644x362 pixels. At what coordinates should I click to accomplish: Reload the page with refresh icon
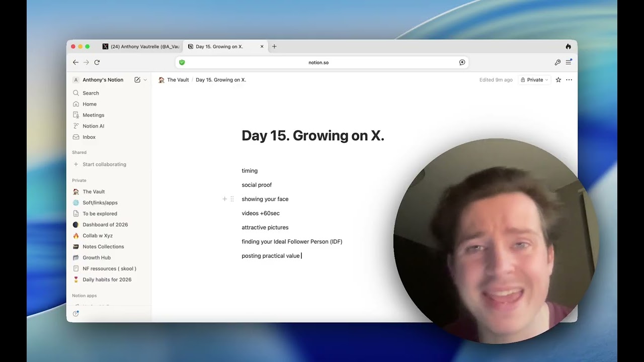pos(97,62)
